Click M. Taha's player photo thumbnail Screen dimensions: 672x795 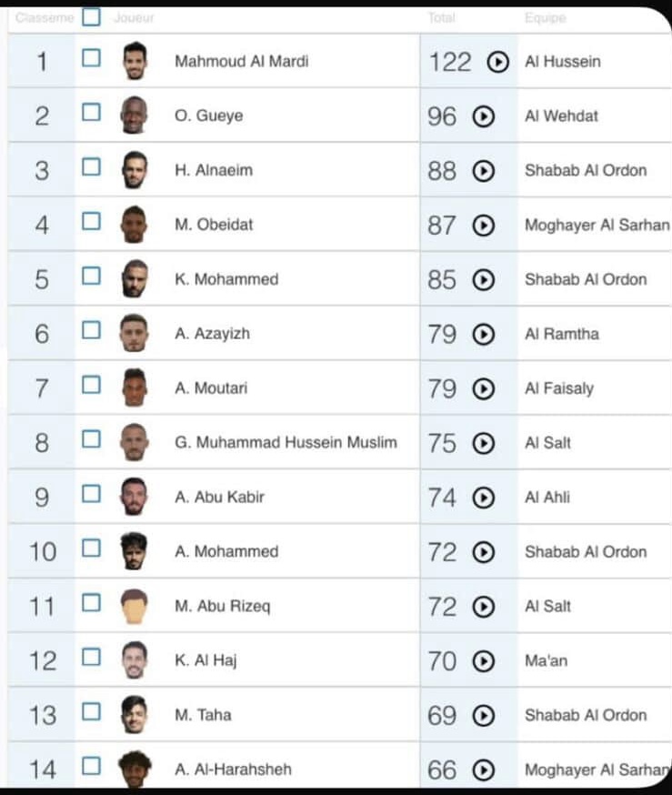[135, 714]
